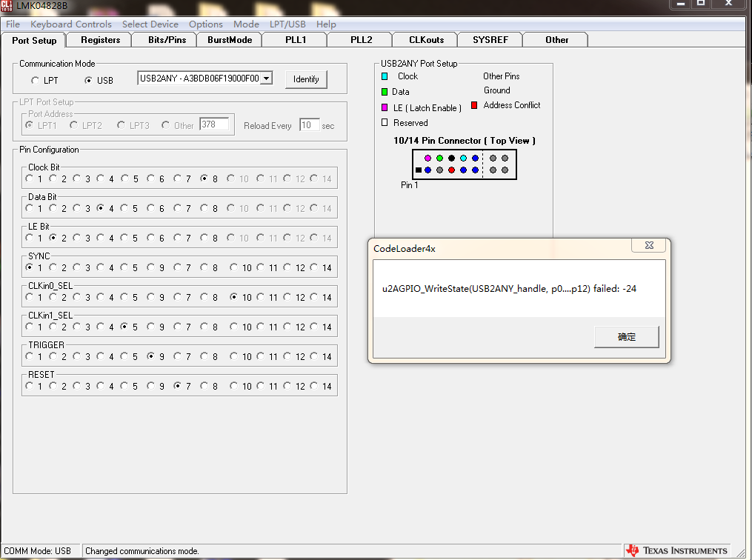Switch to the CLKouts tab
This screenshot has height=560, width=752.
(x=426, y=40)
